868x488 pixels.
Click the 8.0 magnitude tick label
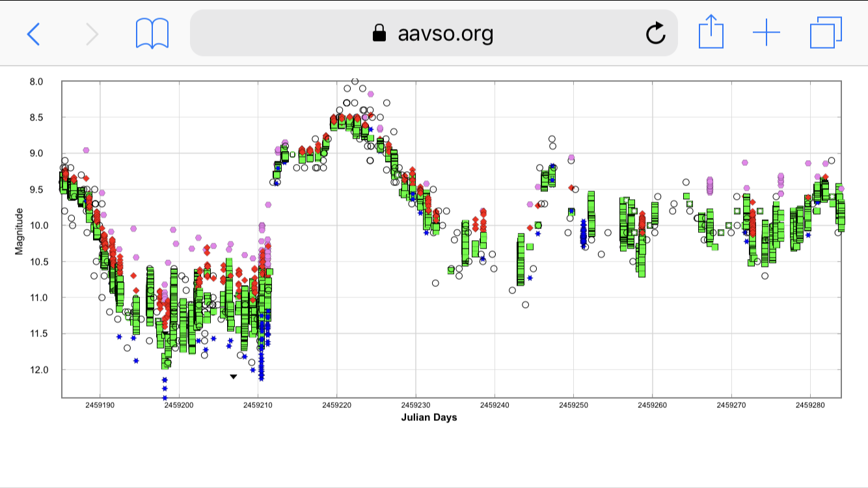point(36,81)
